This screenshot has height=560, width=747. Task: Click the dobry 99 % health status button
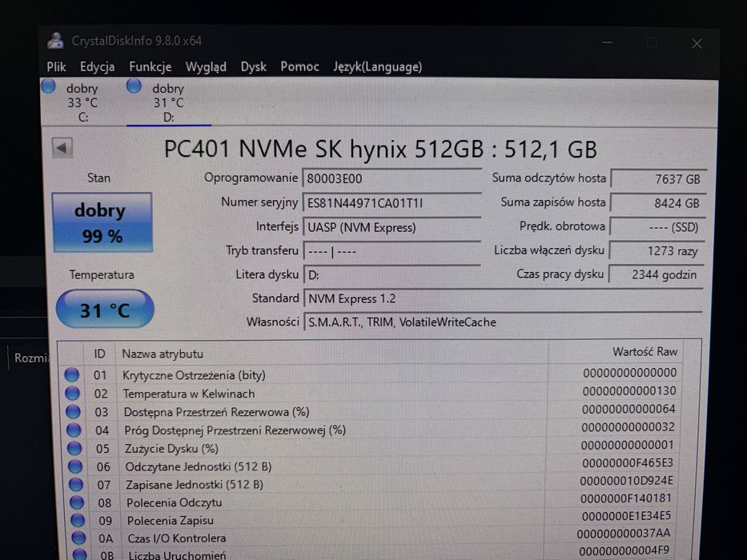(x=102, y=223)
